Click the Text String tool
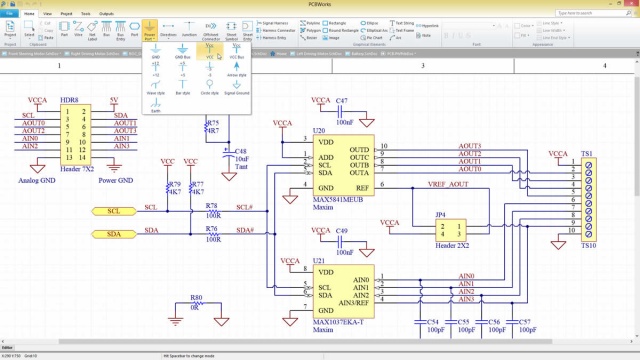The width and height of the screenshot is (640, 360). [x=402, y=23]
